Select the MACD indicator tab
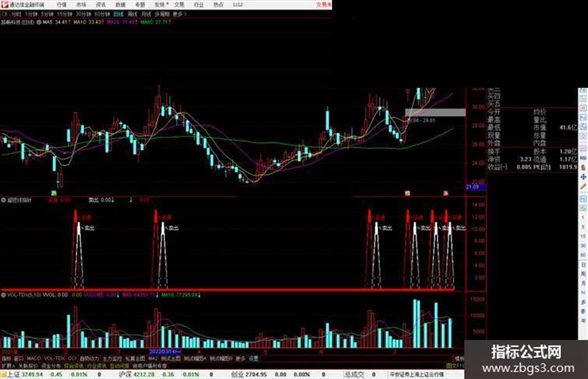Viewport: 588px width, 379px height. tap(34, 358)
